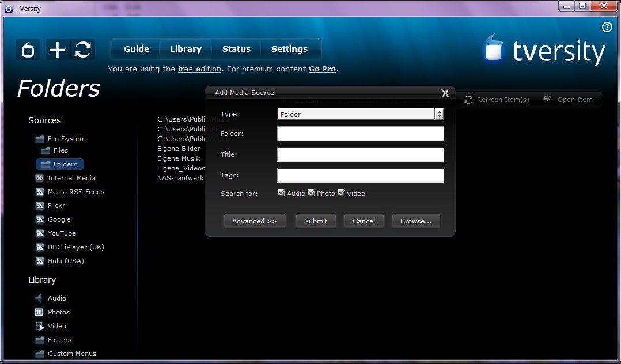621x364 pixels.
Task: Click the refresh arrows toolbar icon
Action: (83, 50)
